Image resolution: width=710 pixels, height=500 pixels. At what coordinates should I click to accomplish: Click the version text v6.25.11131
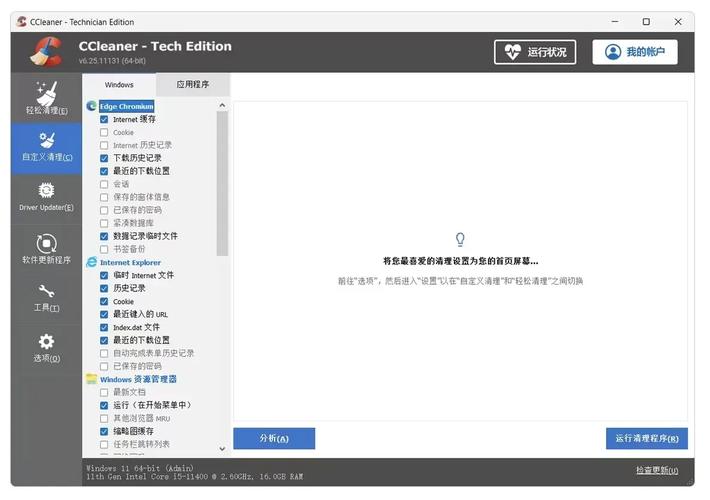tap(112, 61)
